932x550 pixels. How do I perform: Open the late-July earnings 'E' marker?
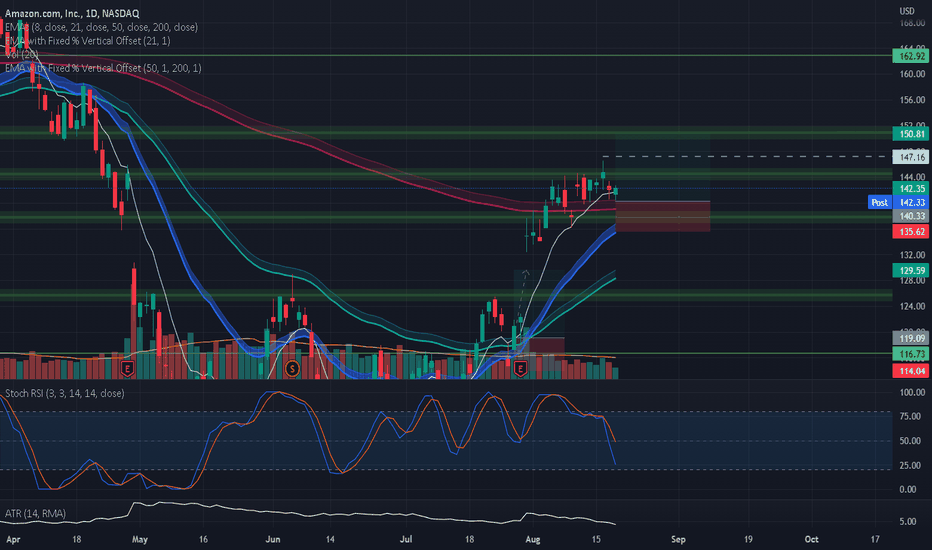coord(521,369)
